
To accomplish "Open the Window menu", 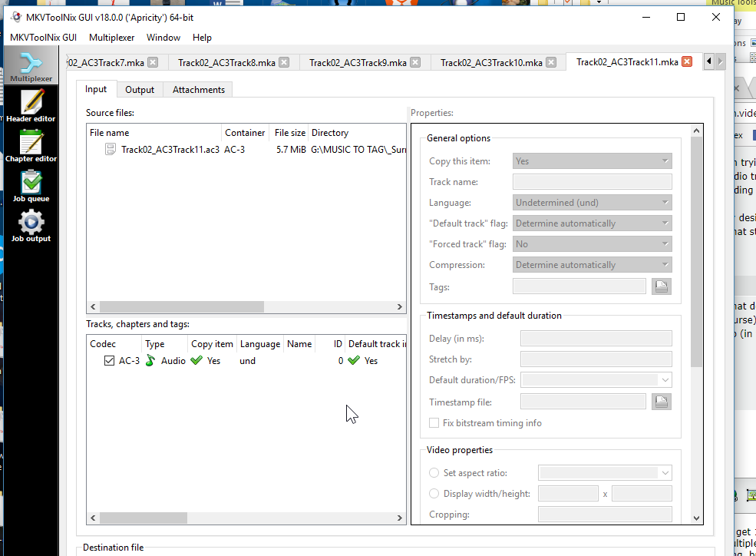I will click(163, 38).
